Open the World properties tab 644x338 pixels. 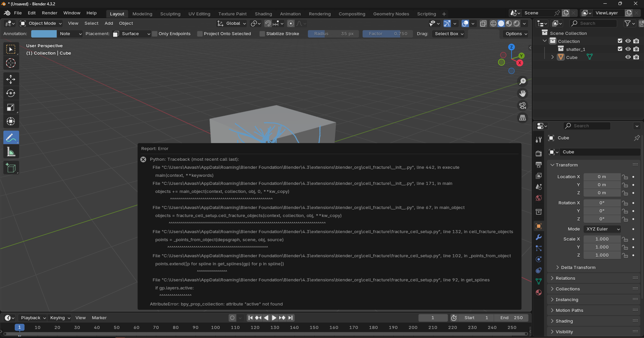tap(539, 198)
